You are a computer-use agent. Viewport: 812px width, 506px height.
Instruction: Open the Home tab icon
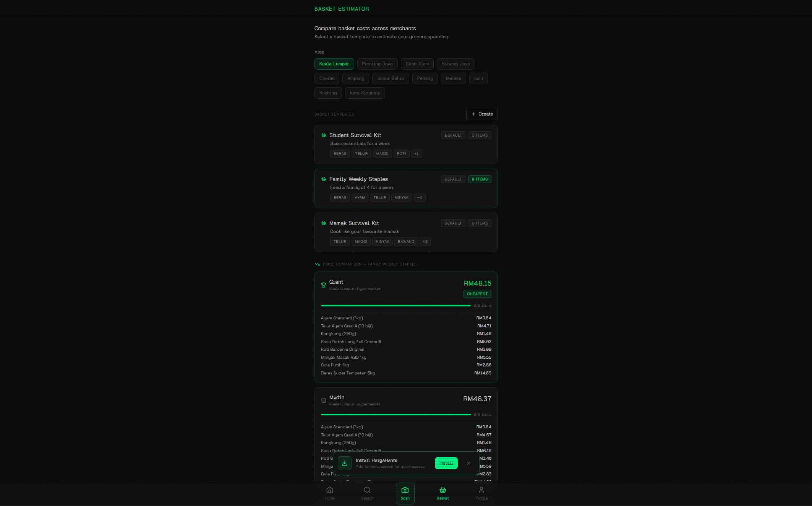point(329,490)
